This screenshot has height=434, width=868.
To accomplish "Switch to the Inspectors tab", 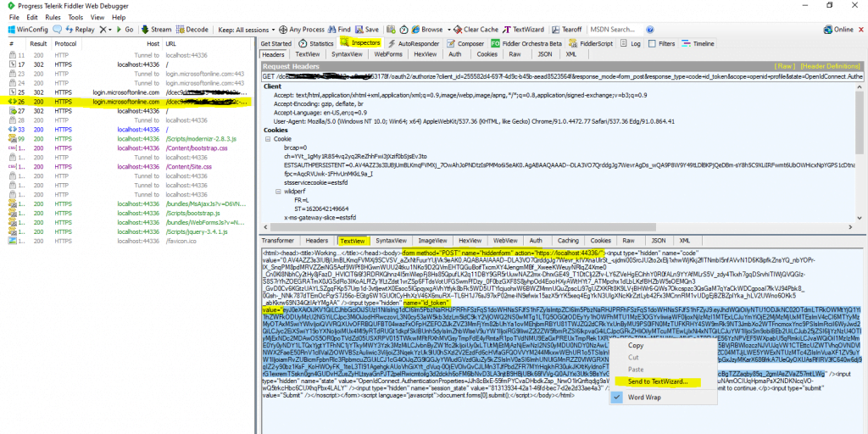I will [361, 42].
